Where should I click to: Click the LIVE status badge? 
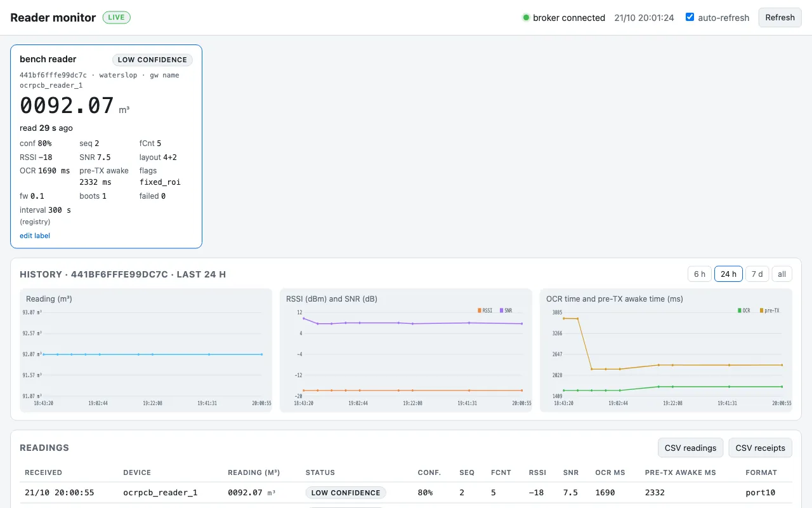pos(116,18)
